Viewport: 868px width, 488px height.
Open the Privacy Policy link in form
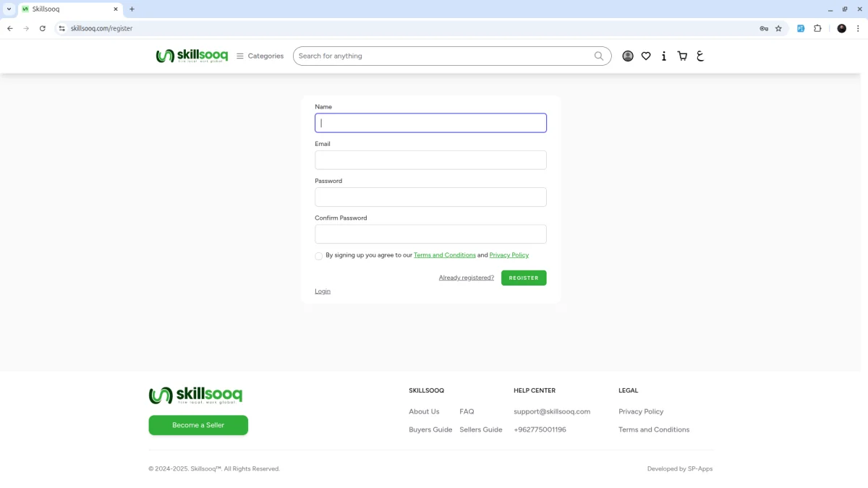509,255
